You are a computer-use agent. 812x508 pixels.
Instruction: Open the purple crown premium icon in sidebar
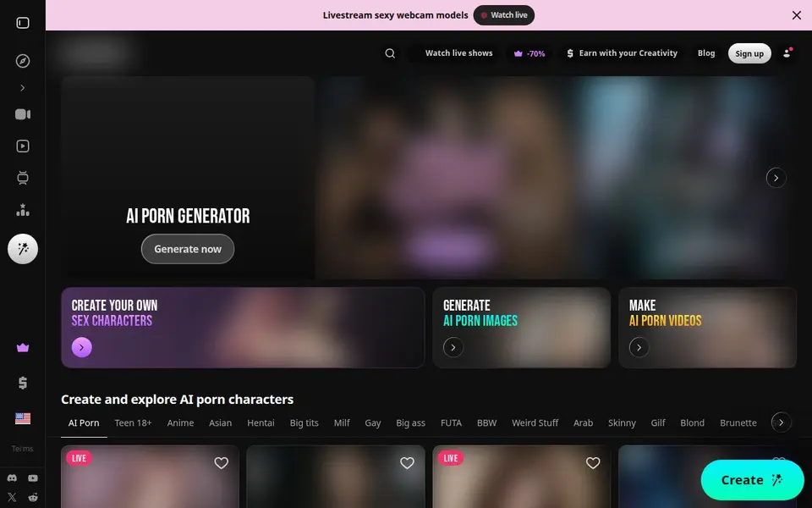pyautogui.click(x=23, y=348)
